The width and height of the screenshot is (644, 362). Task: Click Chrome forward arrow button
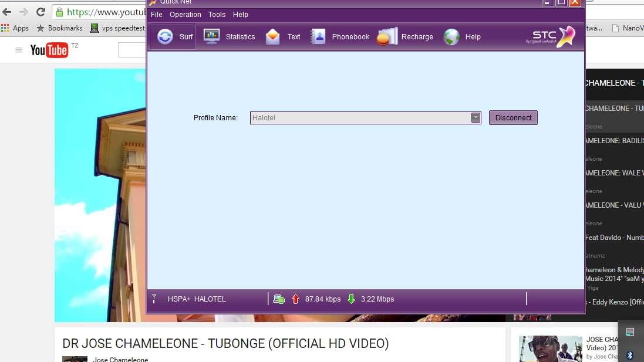point(24,12)
